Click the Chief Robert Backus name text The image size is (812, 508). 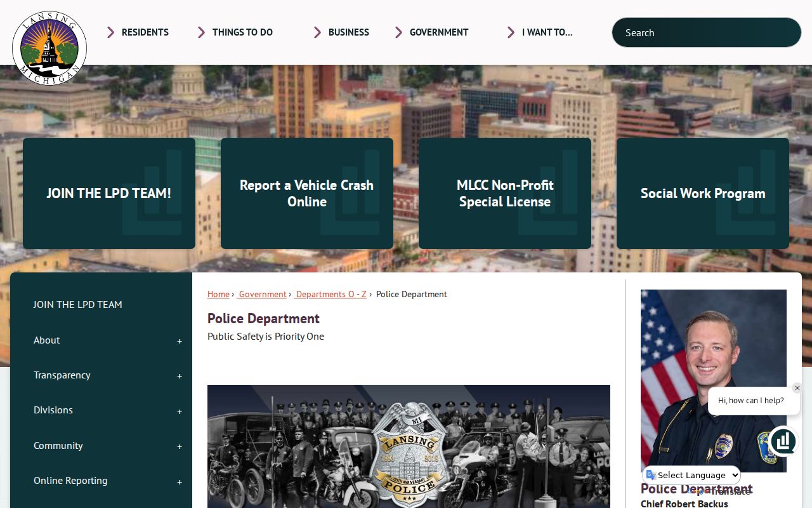684,504
